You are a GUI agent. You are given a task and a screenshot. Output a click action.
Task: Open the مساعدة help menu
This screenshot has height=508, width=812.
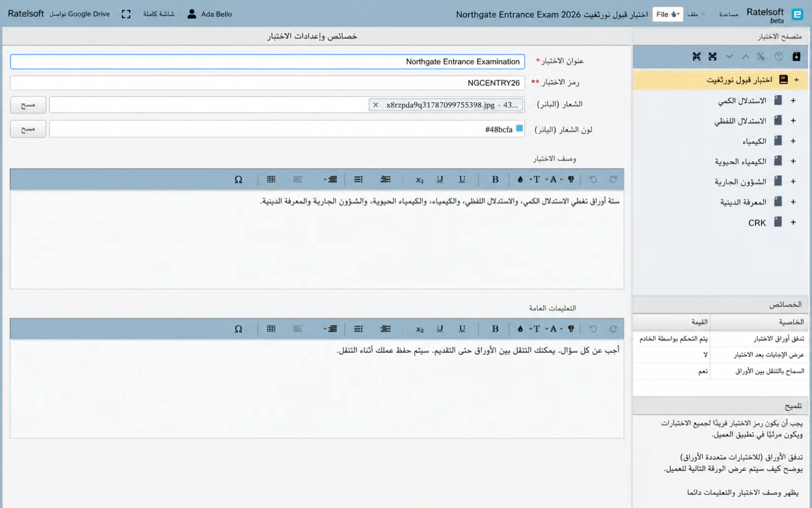click(728, 14)
